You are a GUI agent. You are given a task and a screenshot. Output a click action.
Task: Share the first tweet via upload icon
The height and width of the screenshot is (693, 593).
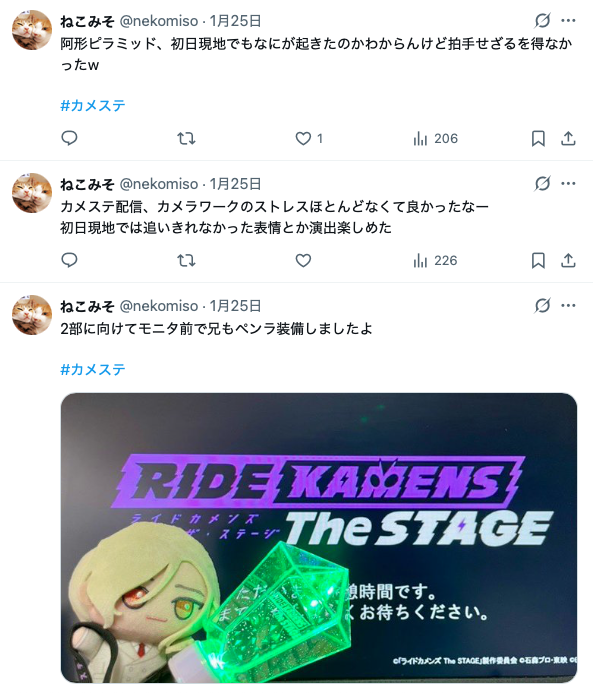tap(568, 139)
